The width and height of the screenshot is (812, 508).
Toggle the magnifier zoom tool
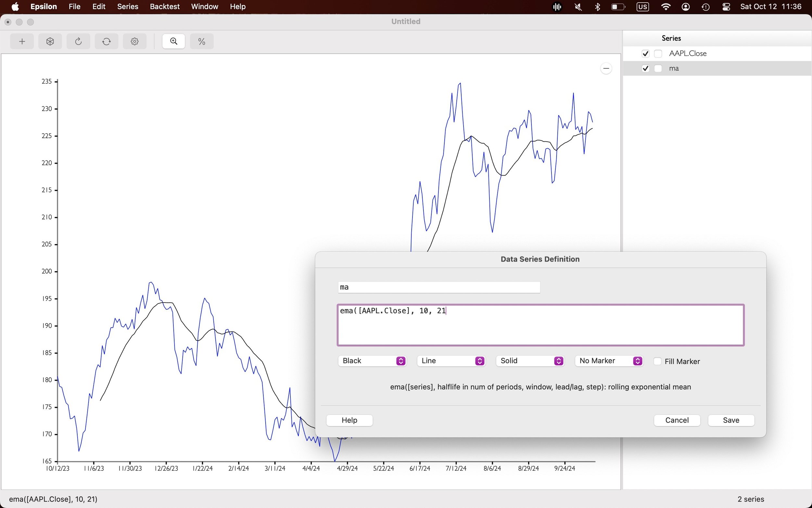click(x=173, y=41)
